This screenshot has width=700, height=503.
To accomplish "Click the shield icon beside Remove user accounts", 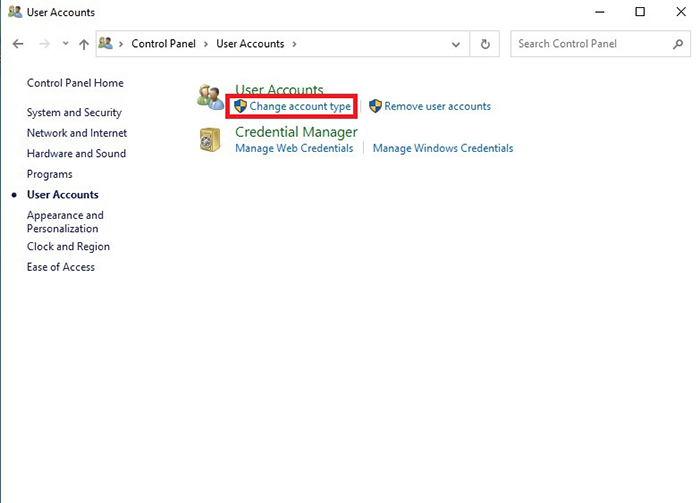I will 376,106.
